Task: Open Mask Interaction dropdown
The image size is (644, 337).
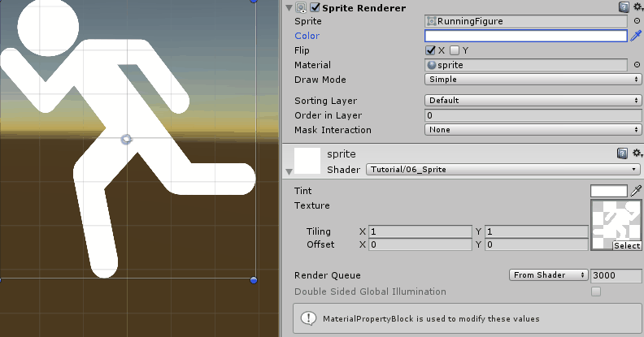Action: coord(533,130)
